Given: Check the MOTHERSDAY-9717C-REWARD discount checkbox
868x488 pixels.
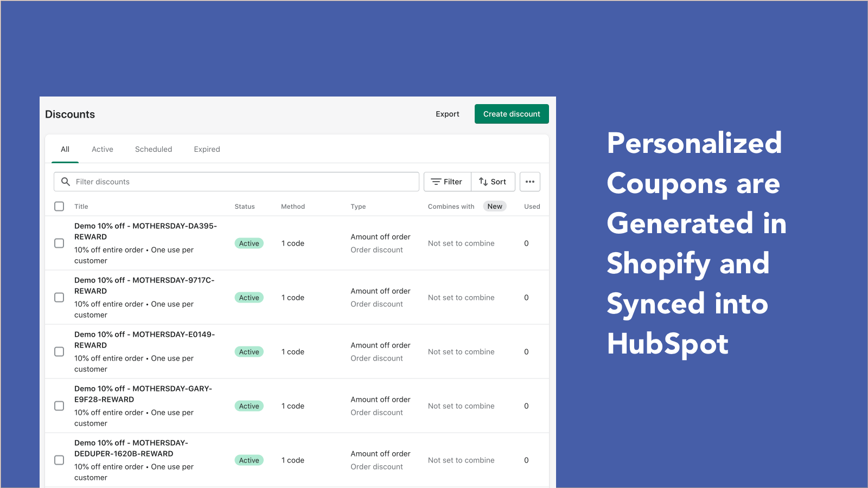Looking at the screenshot, I should point(59,297).
